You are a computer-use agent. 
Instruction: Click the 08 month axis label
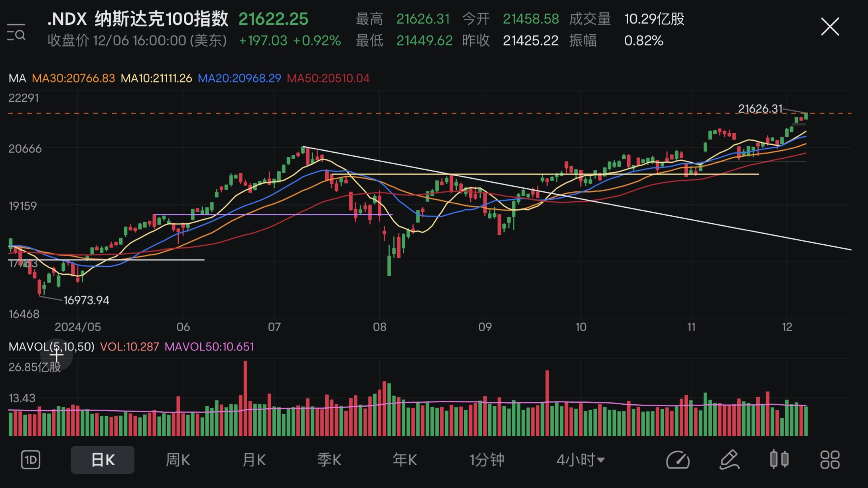click(x=379, y=327)
